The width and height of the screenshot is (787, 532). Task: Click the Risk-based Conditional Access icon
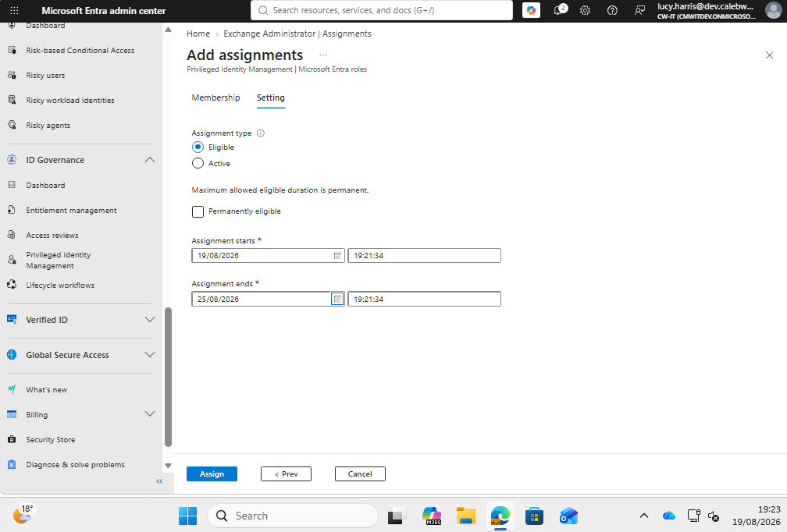tap(12, 50)
